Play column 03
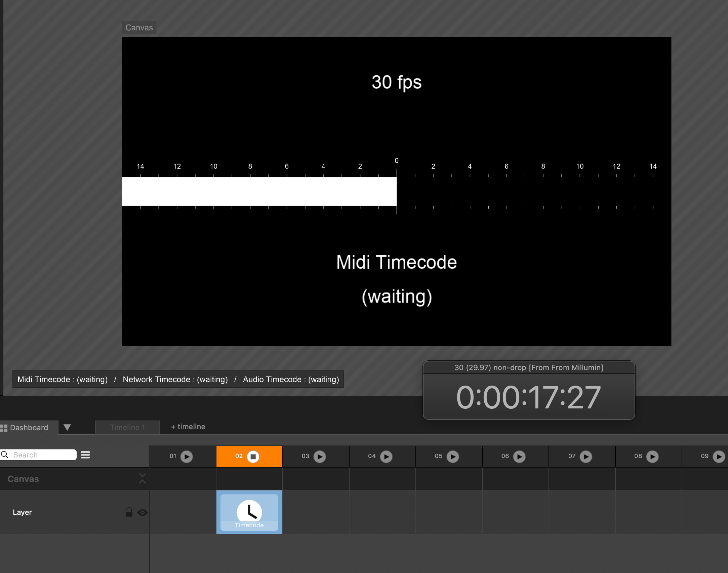This screenshot has width=728, height=573. (320, 456)
